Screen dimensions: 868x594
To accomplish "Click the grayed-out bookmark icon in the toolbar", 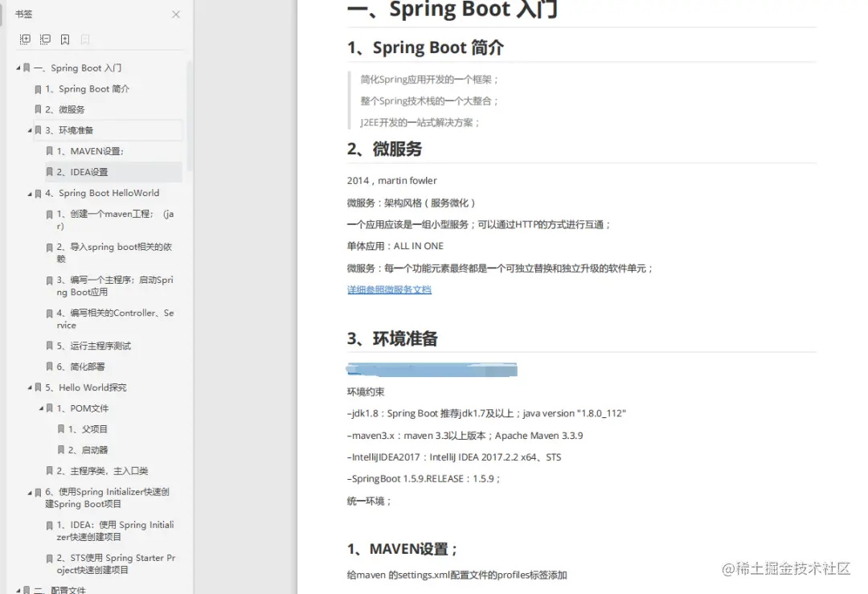I will [x=84, y=39].
